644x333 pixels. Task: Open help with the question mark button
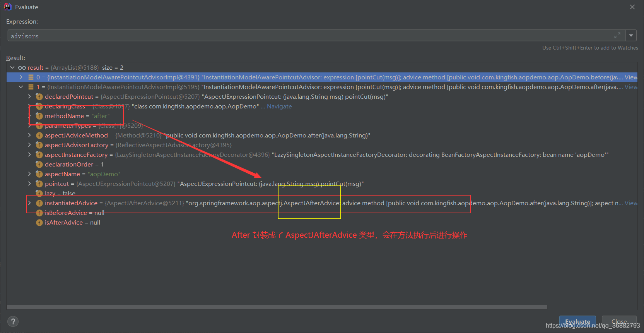pyautogui.click(x=13, y=321)
